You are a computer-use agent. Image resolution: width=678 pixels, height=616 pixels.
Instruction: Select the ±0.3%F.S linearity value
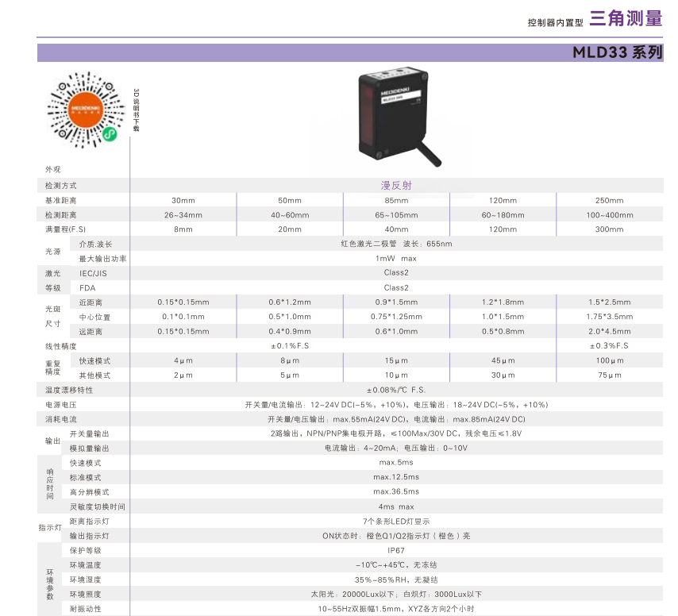(609, 346)
